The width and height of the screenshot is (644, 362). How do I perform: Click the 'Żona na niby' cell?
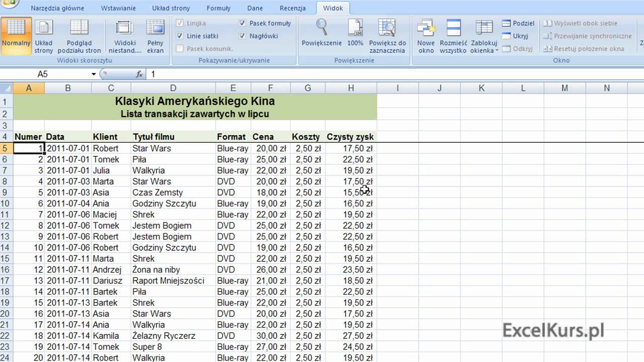pyautogui.click(x=173, y=270)
